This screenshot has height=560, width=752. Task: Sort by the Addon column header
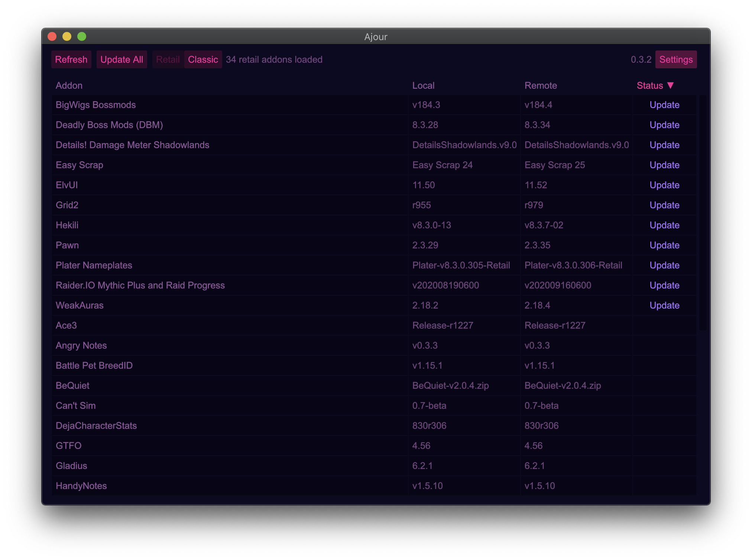[69, 85]
